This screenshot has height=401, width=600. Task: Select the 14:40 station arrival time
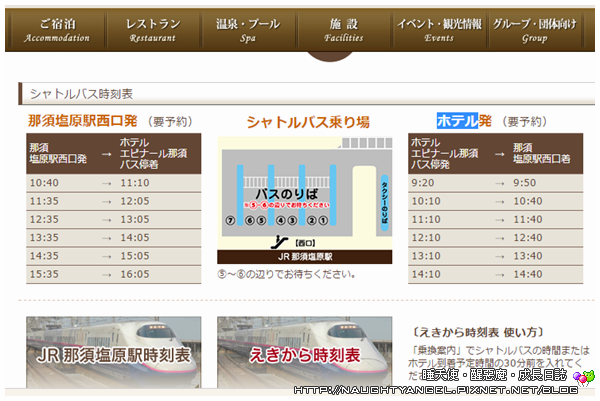[x=528, y=274]
